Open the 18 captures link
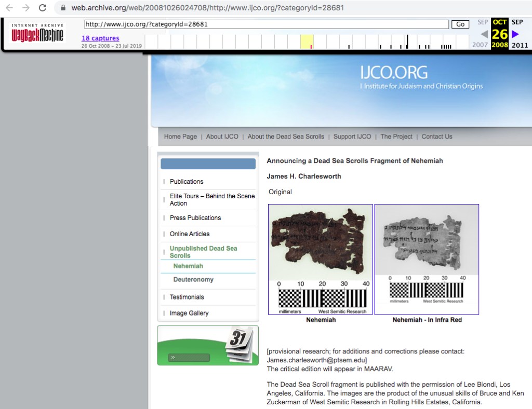The width and height of the screenshot is (532, 409). coord(100,38)
